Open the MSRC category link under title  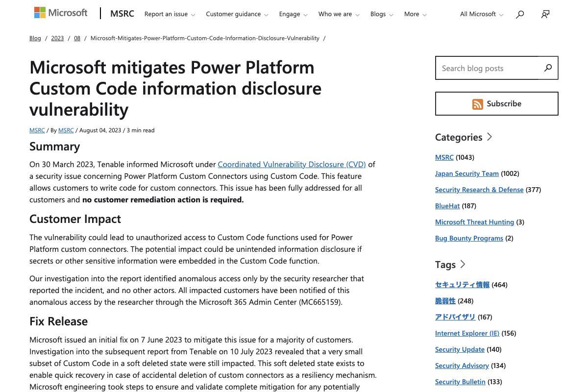[x=37, y=130]
